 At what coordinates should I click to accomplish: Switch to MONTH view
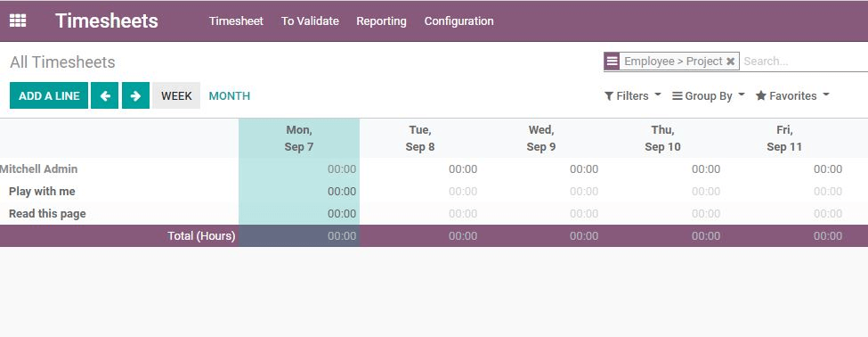229,96
